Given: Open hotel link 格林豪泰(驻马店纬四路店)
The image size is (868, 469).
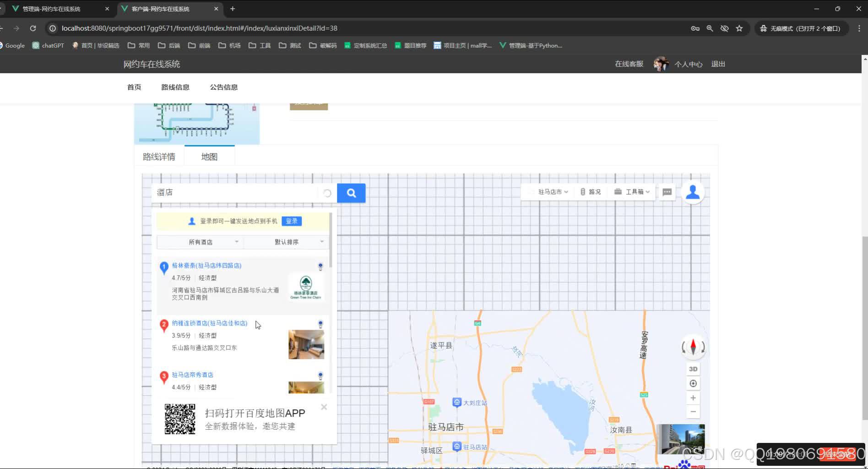Looking at the screenshot, I should pyautogui.click(x=206, y=265).
